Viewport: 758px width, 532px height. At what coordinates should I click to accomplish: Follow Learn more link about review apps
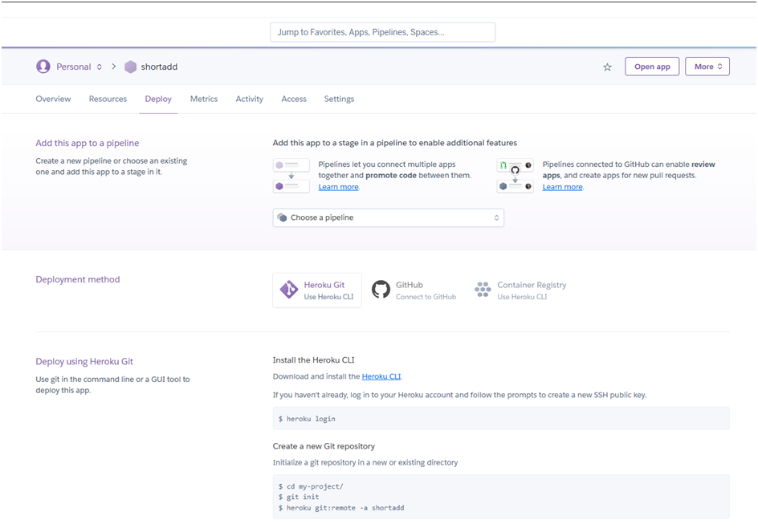coord(562,187)
